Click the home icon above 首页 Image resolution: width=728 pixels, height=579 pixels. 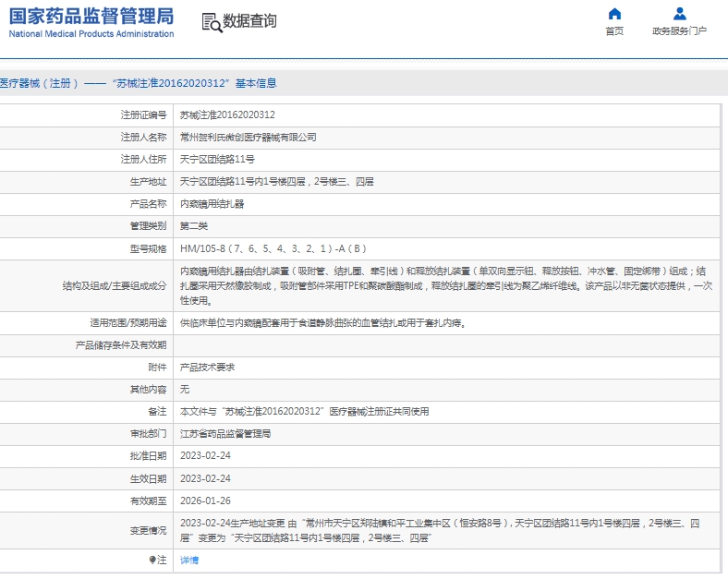(x=614, y=14)
